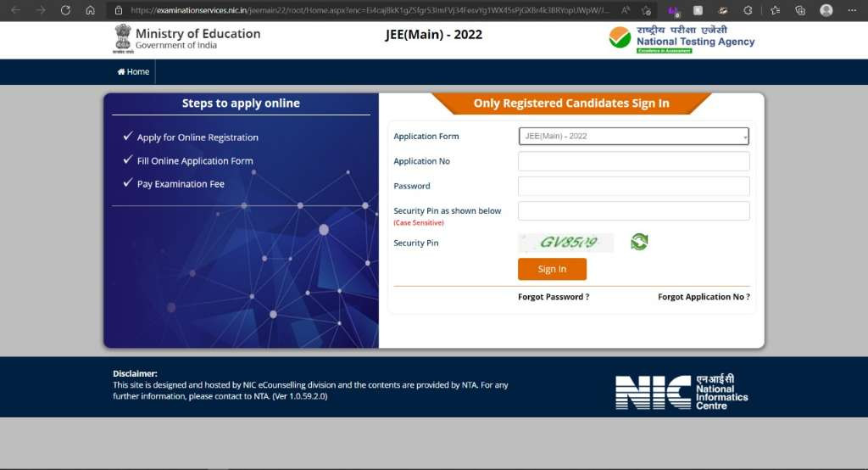Select the URL in the address bar

(370, 10)
